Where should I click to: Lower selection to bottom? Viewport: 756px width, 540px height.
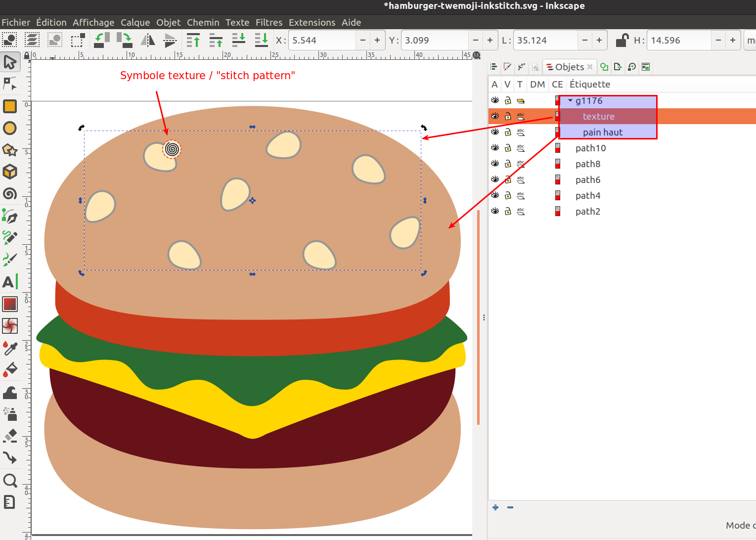pyautogui.click(x=262, y=40)
